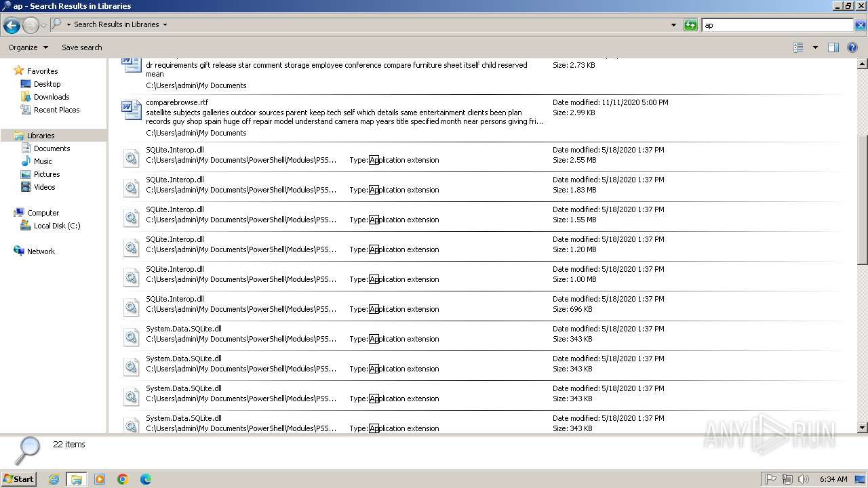868x488 pixels.
Task: Select the first System.Data.SQLite.dll file name
Action: pyautogui.click(x=184, y=329)
